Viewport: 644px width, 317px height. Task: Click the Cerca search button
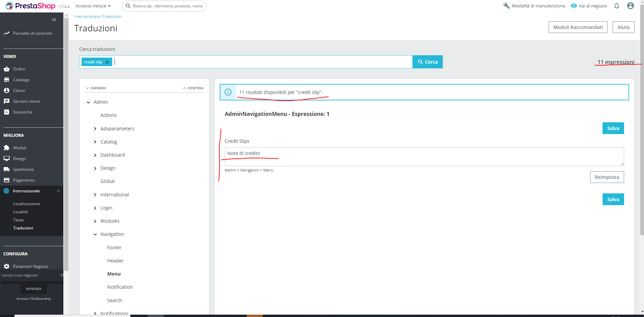[x=428, y=62]
